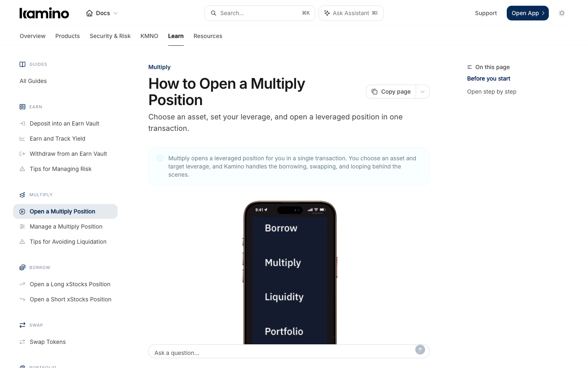588x368 pixels.
Task: Toggle the light/dark theme sun icon
Action: tap(562, 13)
